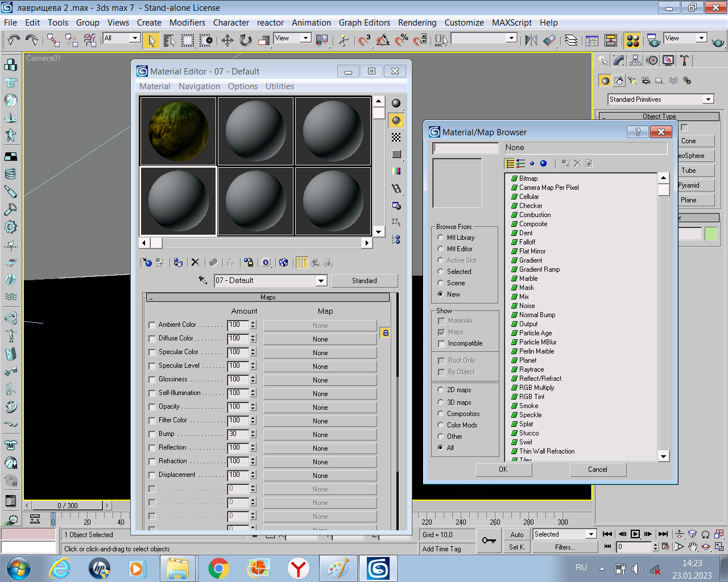Image resolution: width=728 pixels, height=582 pixels.
Task: Select the Select and Rotate tool
Action: pos(246,40)
